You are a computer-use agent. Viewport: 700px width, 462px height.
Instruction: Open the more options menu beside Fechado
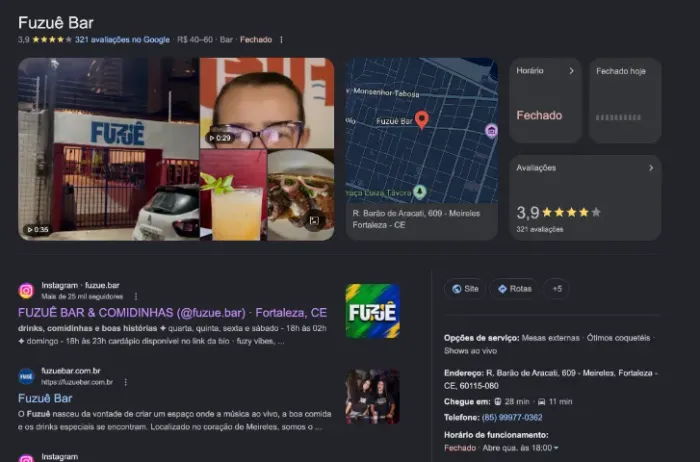coord(281,40)
